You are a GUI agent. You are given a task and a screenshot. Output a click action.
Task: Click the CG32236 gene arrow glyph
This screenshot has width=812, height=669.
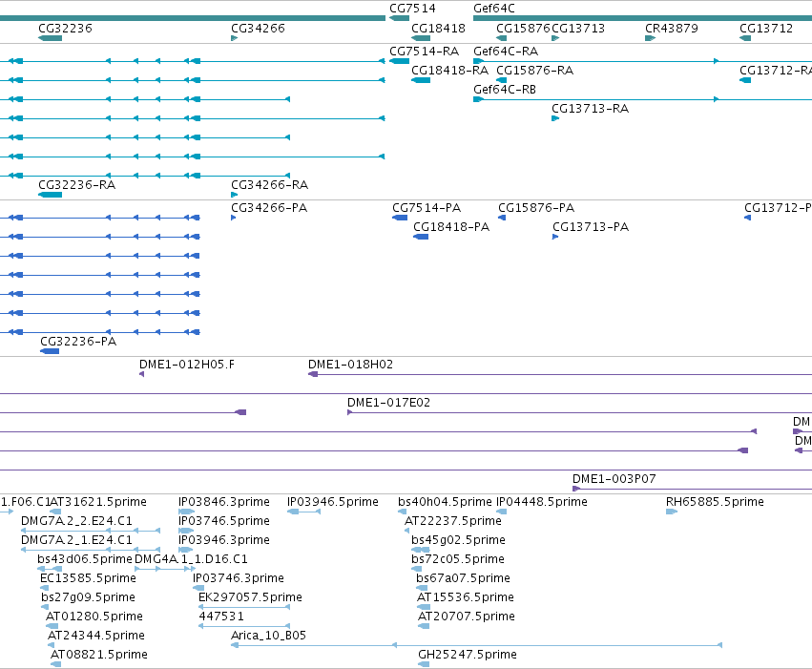tap(51, 38)
